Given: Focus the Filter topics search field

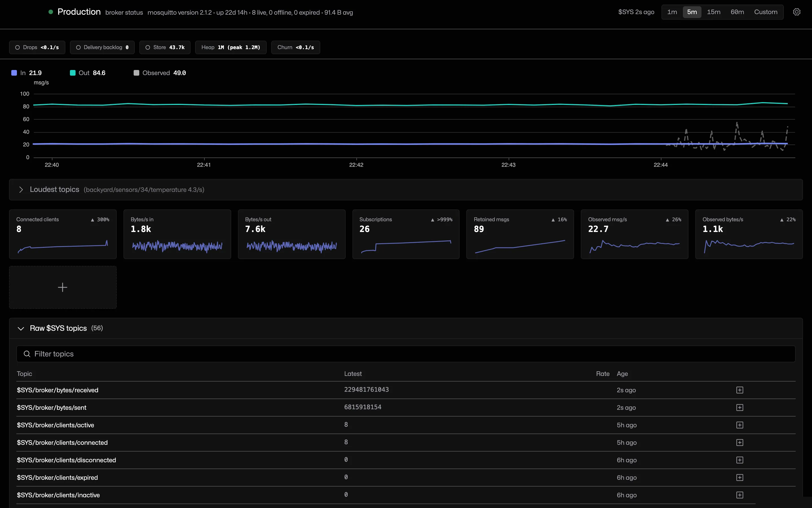Looking at the screenshot, I should pos(406,354).
